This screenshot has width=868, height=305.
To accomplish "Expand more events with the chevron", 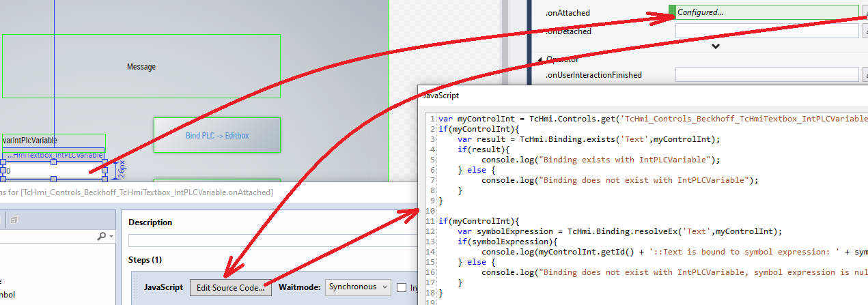I will 715,46.
